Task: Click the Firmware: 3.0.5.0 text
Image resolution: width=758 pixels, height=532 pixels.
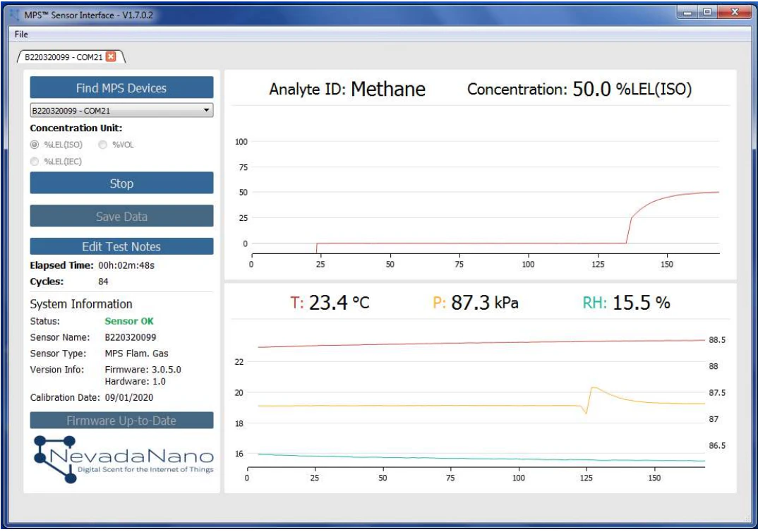Action: tap(143, 370)
